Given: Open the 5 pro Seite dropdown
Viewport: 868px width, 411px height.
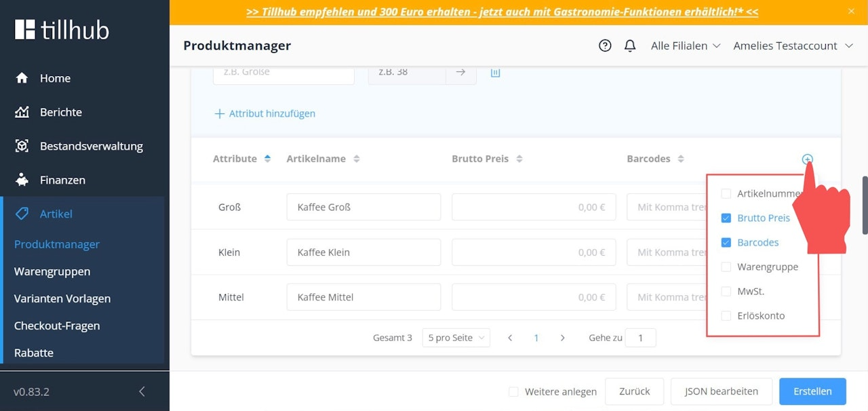Looking at the screenshot, I should coord(456,338).
